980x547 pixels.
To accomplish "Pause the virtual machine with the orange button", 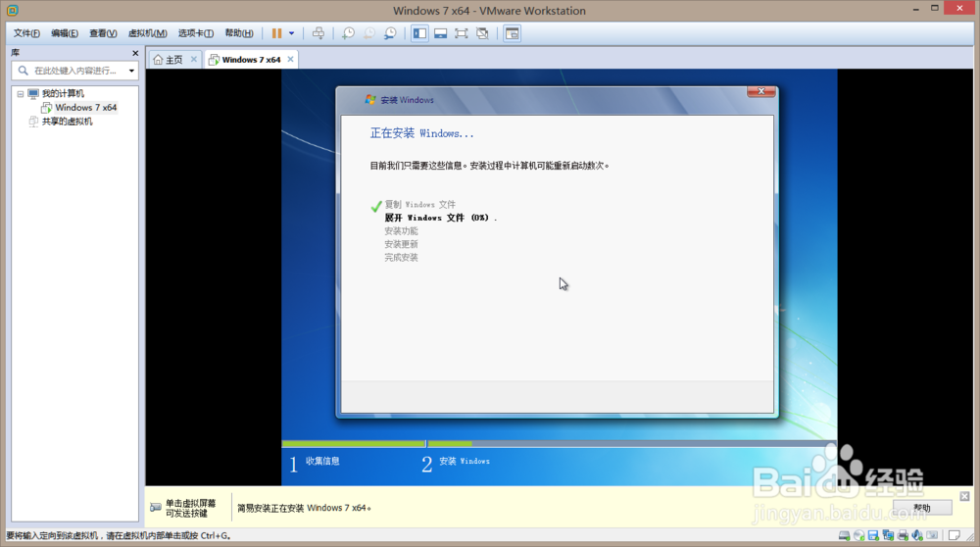I will click(x=276, y=33).
